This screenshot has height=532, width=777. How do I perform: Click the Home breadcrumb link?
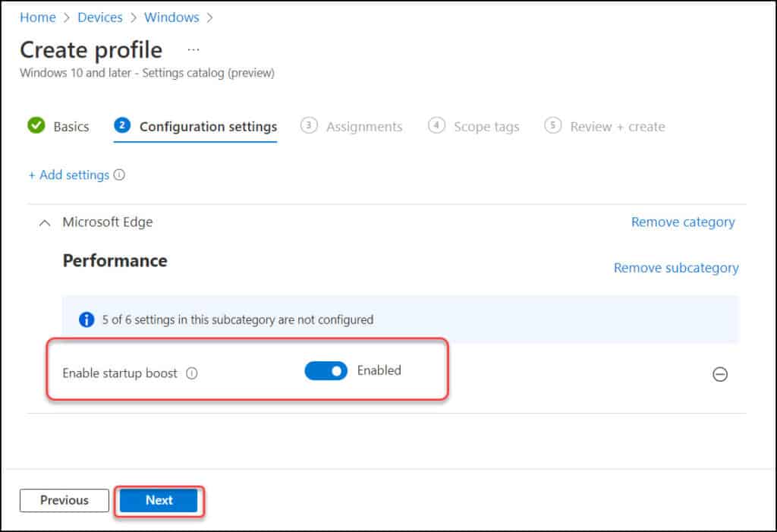[38, 17]
